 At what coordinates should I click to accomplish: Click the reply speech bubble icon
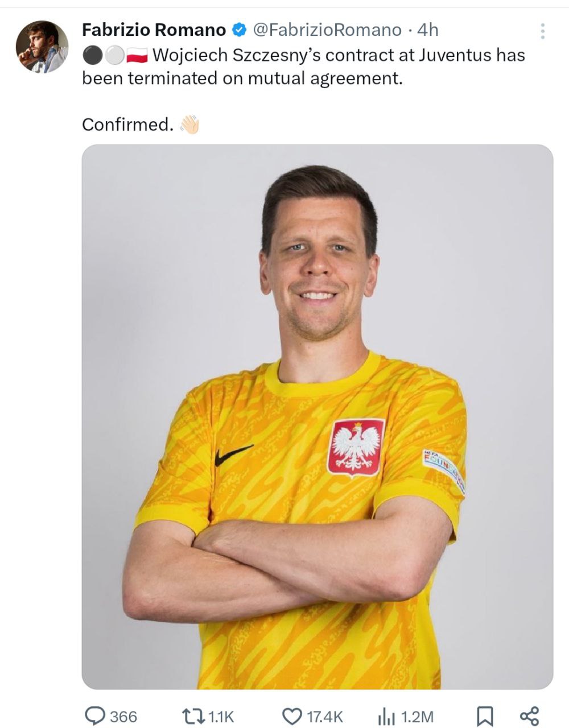[x=94, y=715]
